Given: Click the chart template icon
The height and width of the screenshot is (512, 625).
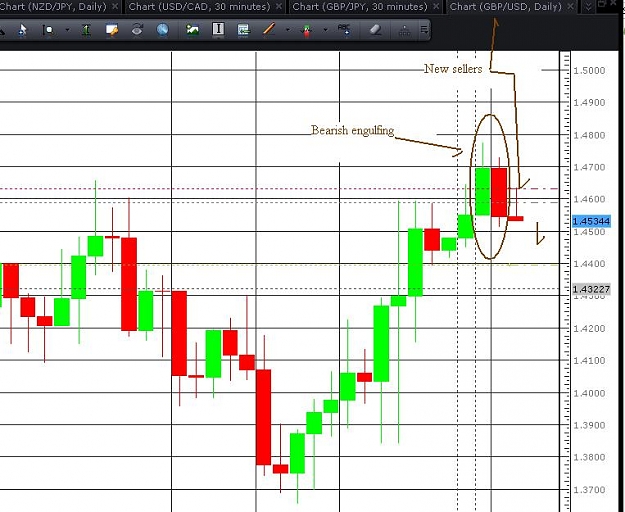Looking at the screenshot, I should tap(243, 30).
